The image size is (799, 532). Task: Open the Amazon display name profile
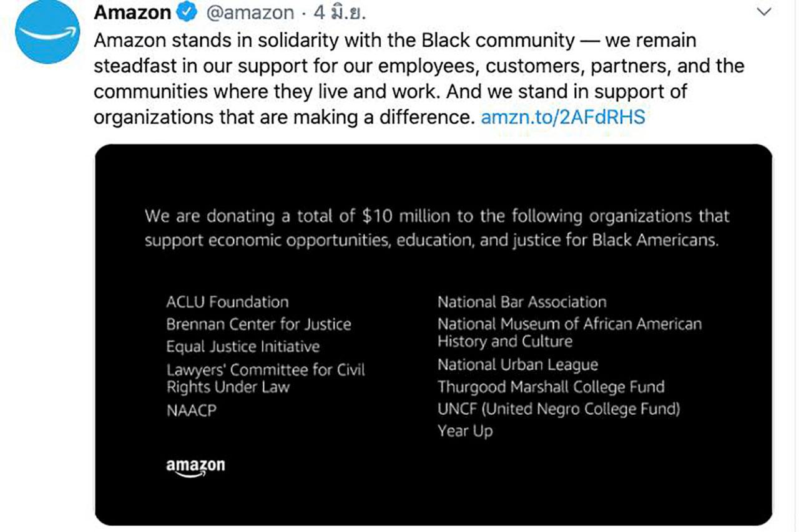pyautogui.click(x=132, y=12)
